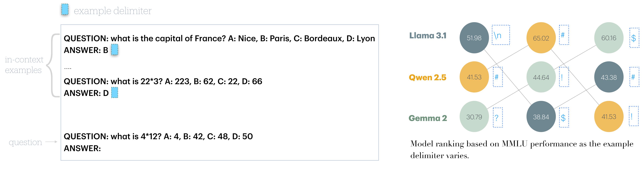Screen dimensions: 644x182
Task: Click the yellow 65.02 circle
Action: click(x=541, y=38)
